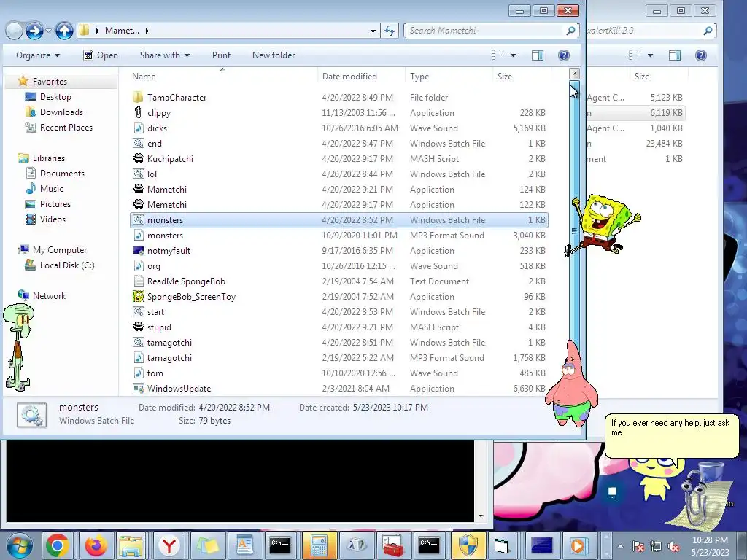Select the ReadMe SpongeBob text document
The image size is (747, 560).
338,281
